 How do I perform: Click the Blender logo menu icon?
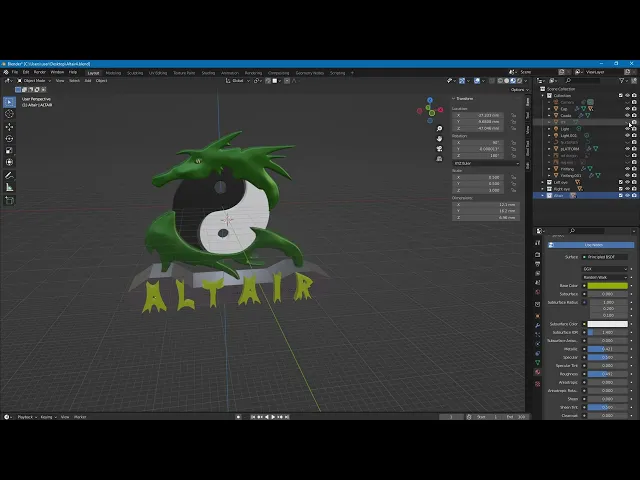(6, 72)
